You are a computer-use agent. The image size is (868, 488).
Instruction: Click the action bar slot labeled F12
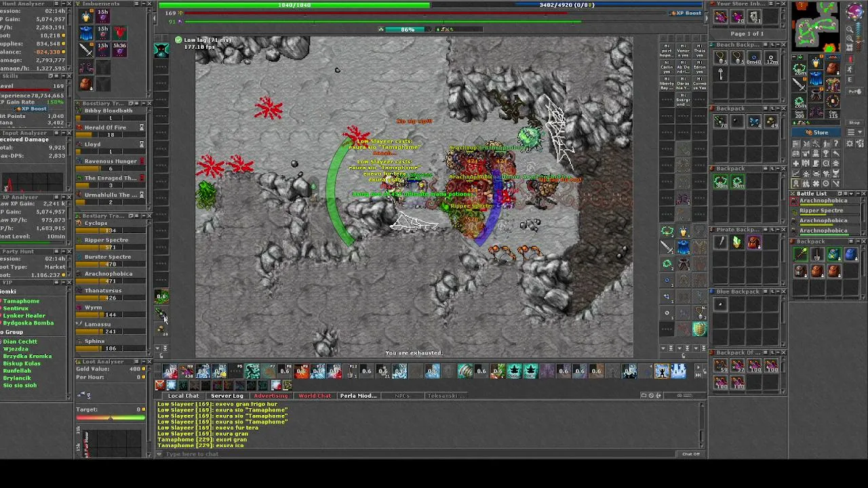(x=351, y=371)
